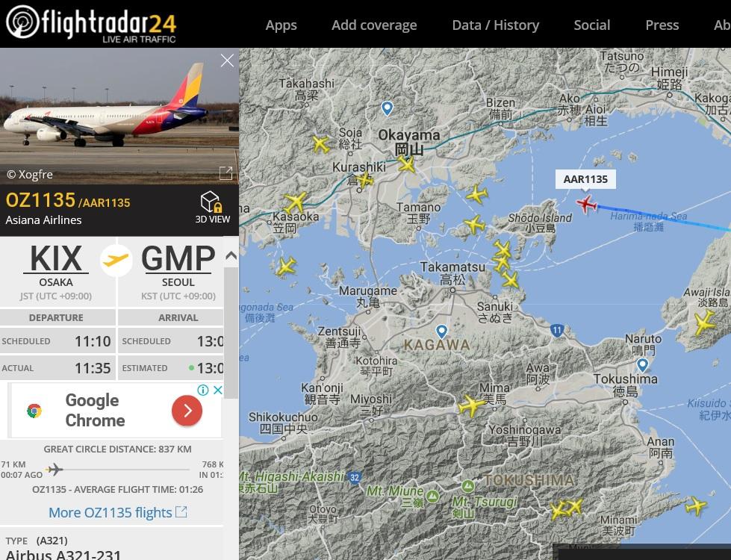Click the GMP arrival airport code
The image size is (731, 560).
tap(178, 259)
